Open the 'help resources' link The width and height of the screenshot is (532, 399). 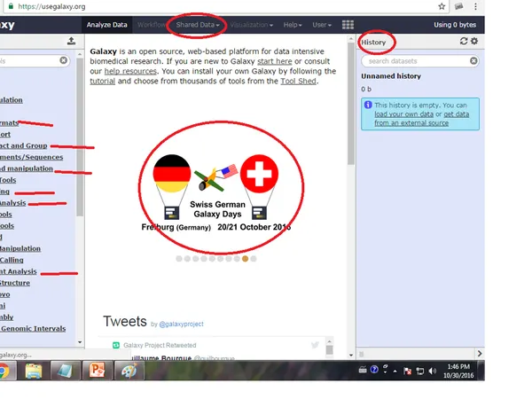pos(130,71)
